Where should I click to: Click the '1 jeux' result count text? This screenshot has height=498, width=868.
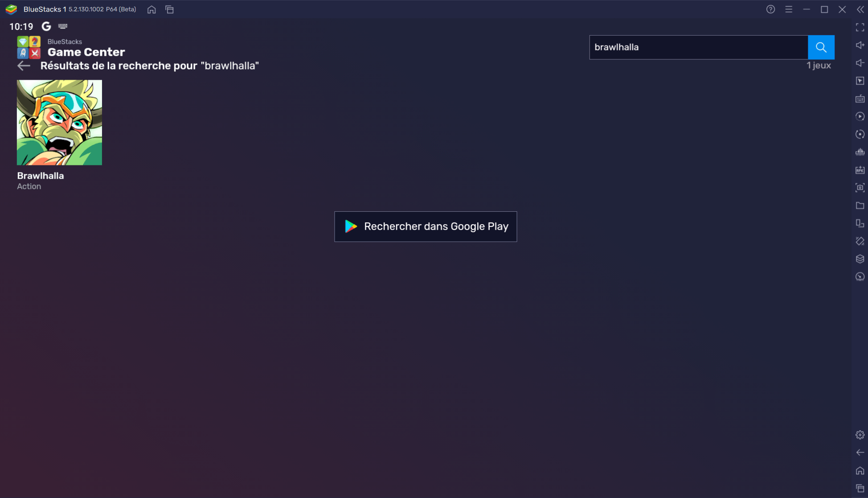(819, 66)
